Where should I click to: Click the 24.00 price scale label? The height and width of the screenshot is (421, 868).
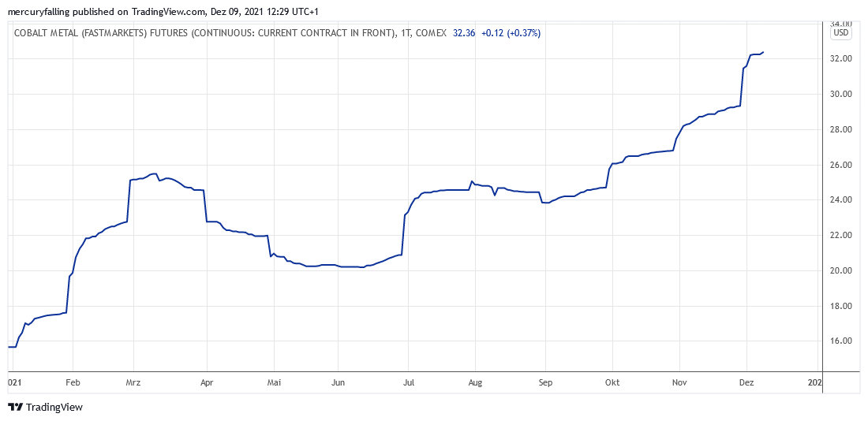point(840,200)
